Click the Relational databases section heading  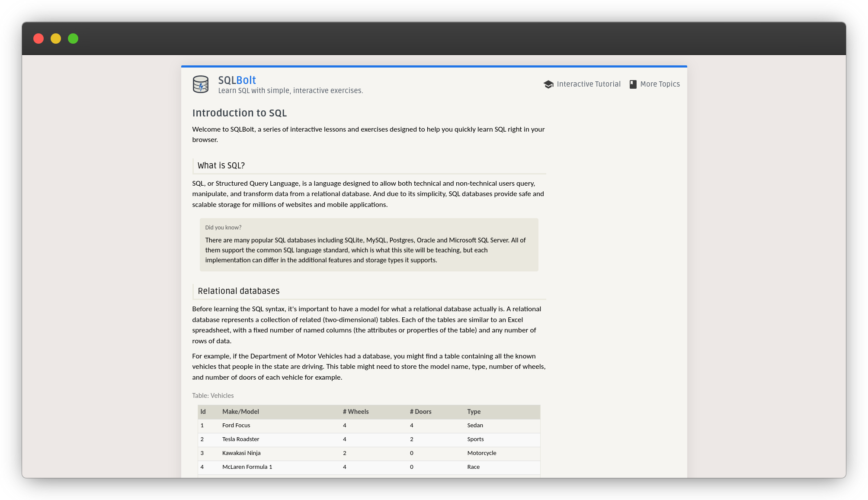click(x=239, y=291)
